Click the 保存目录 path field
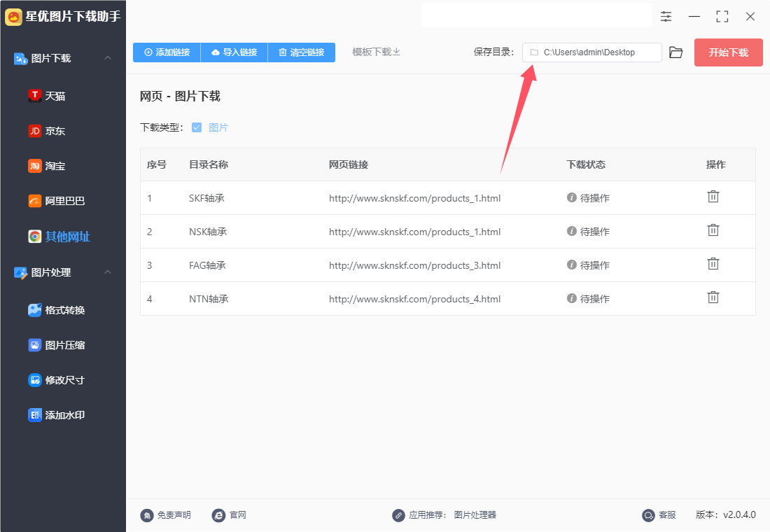The width and height of the screenshot is (770, 532). pos(591,52)
